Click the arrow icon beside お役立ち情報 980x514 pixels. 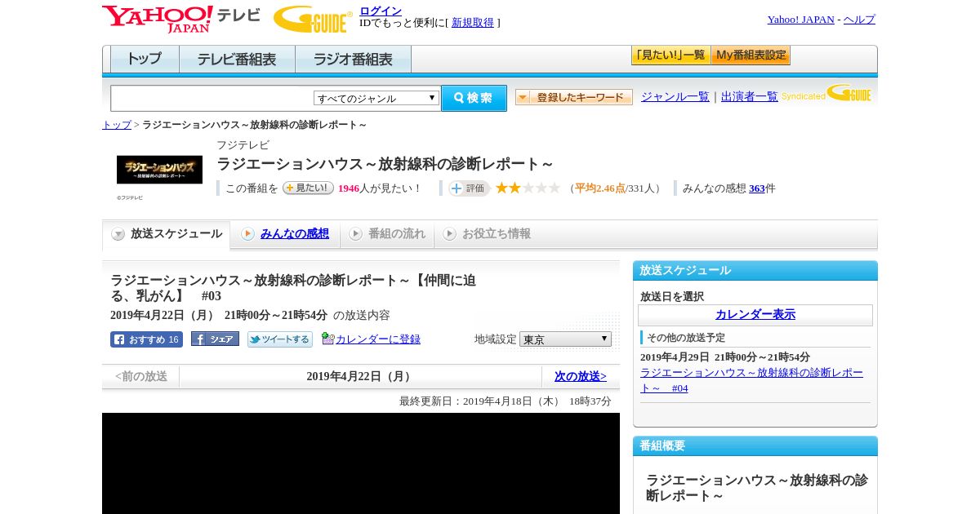click(449, 234)
